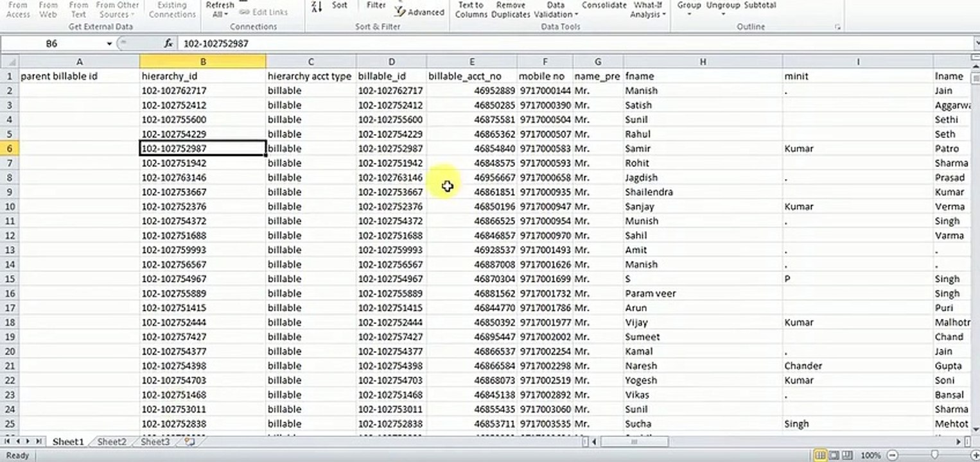
Task: Switch to Page Break Preview icon
Action: 847,456
